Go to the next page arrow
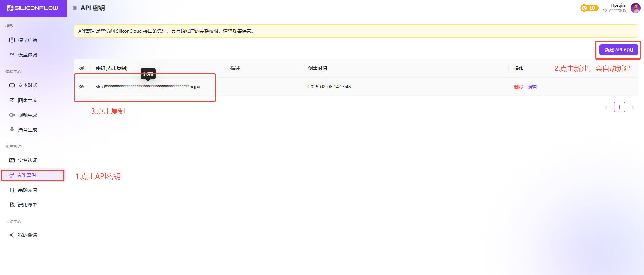The width and height of the screenshot is (644, 275). (633, 108)
